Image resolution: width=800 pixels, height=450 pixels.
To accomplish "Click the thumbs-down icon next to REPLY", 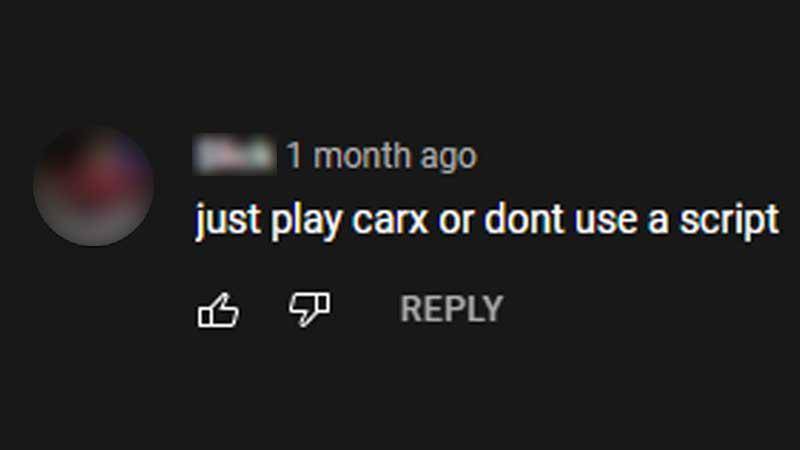I will point(309,309).
